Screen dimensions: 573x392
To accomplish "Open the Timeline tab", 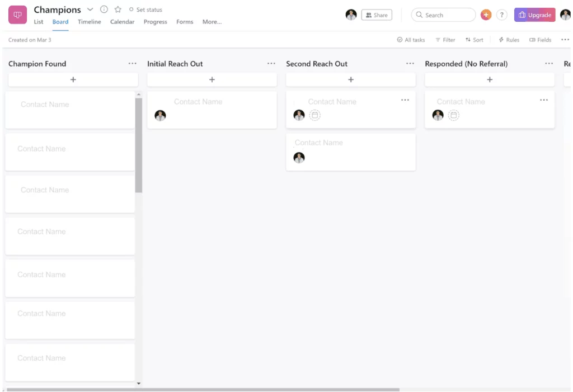I will 89,22.
